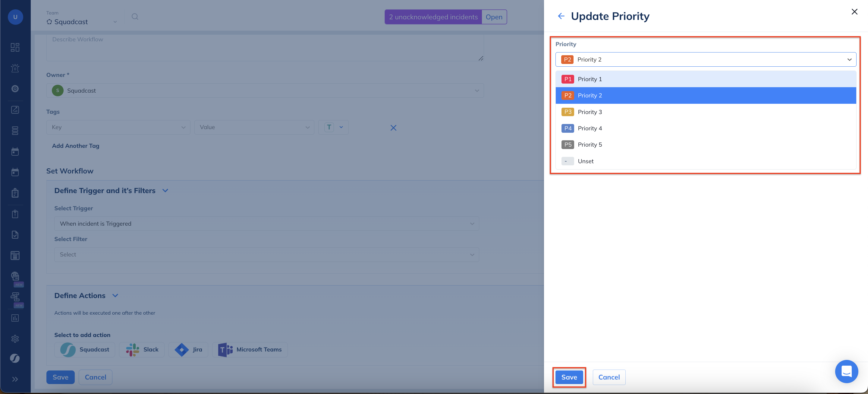Click the search magnifier icon
The width and height of the screenshot is (868, 394).
[135, 17]
